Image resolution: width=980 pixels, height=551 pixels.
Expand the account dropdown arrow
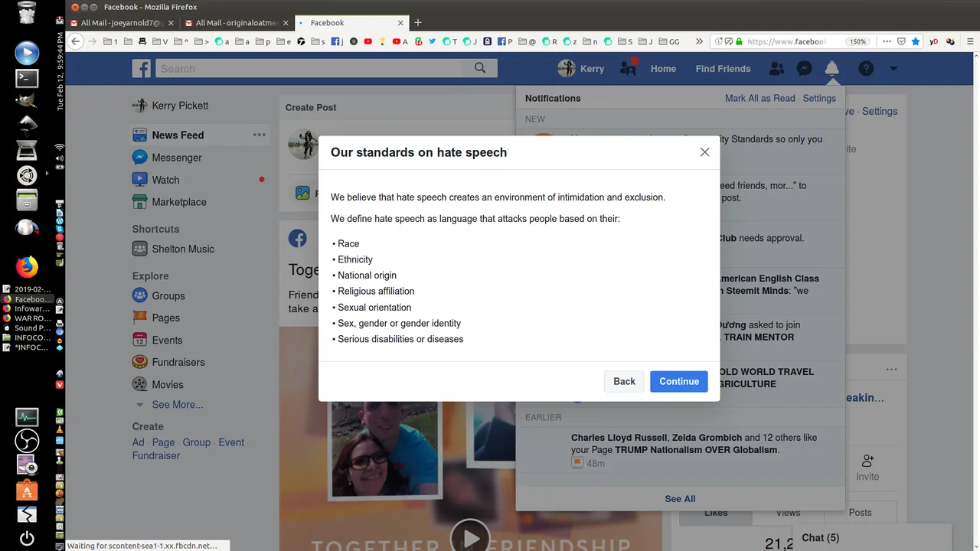(893, 69)
